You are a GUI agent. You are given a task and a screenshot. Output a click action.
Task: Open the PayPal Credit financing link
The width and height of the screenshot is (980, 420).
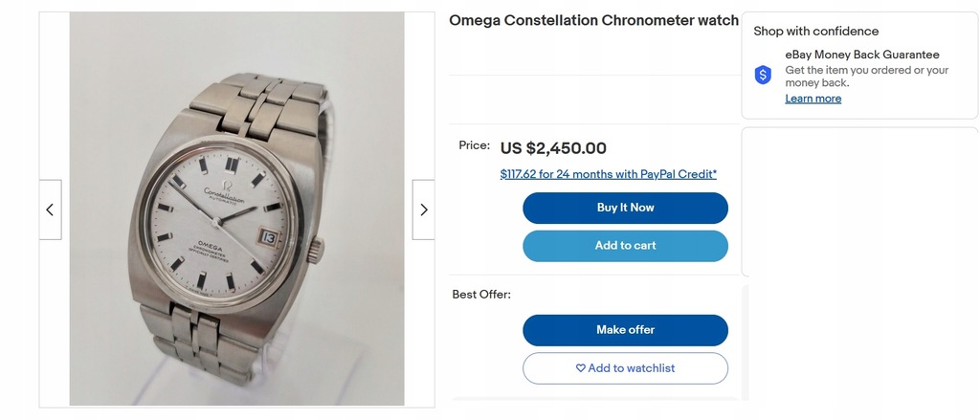pyautogui.click(x=608, y=174)
